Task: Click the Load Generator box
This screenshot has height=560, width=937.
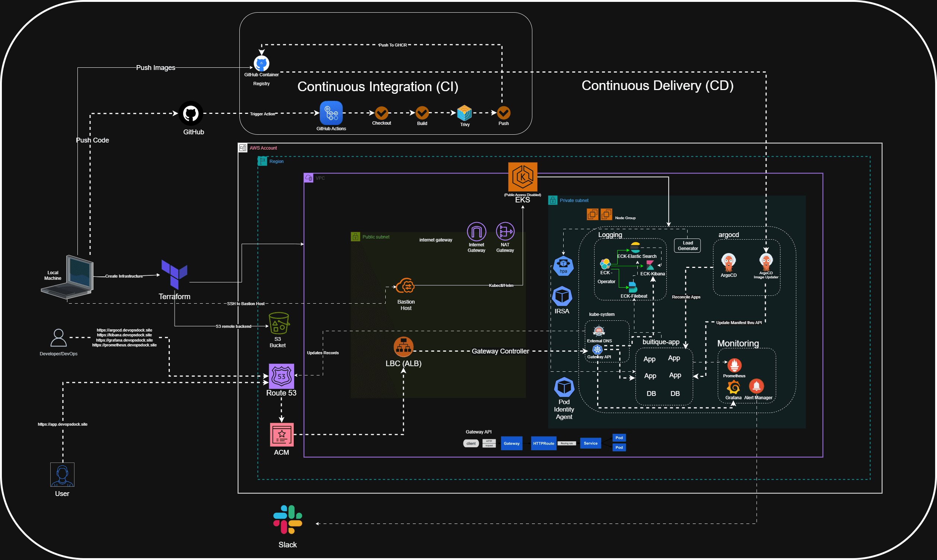Action: pos(688,246)
